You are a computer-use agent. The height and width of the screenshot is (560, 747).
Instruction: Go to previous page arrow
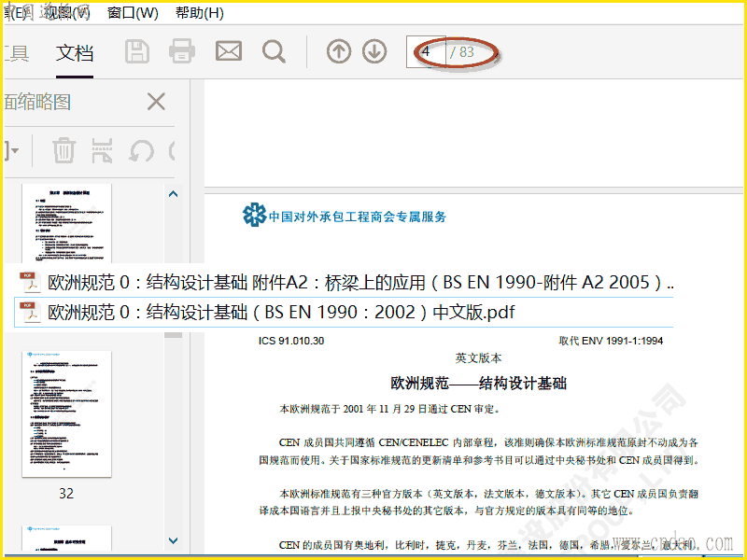339,51
